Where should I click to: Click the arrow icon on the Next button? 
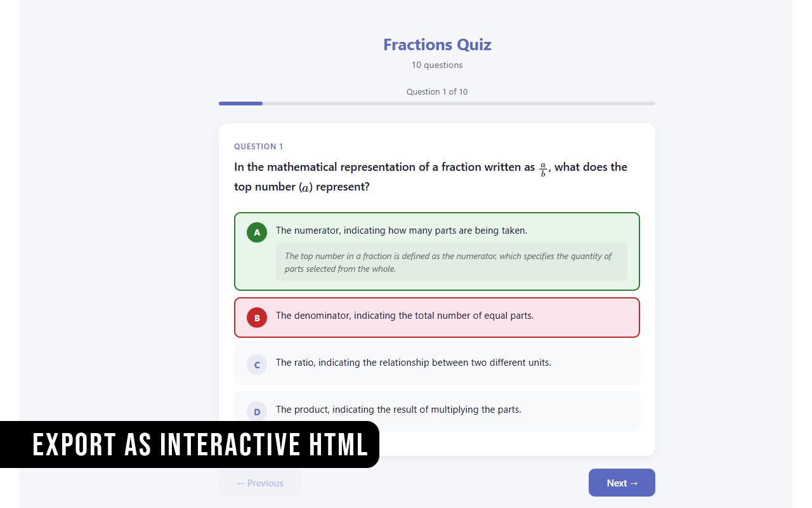[x=632, y=483]
